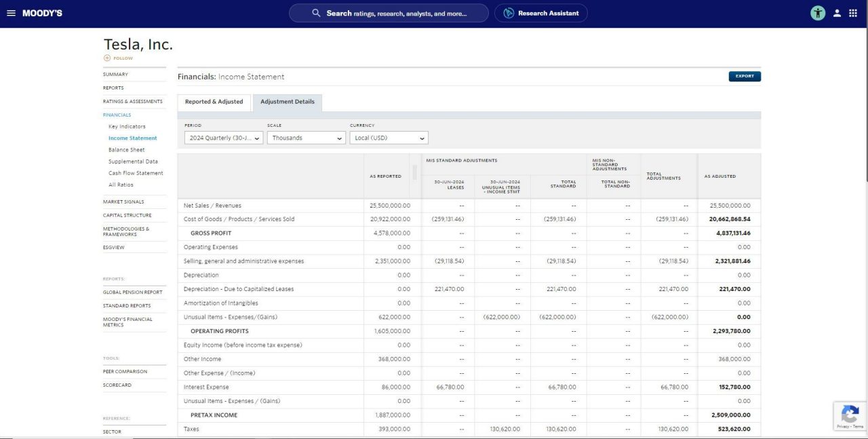This screenshot has width=868, height=439.
Task: Open Methodologies & Frameworks section
Action: [x=127, y=231]
